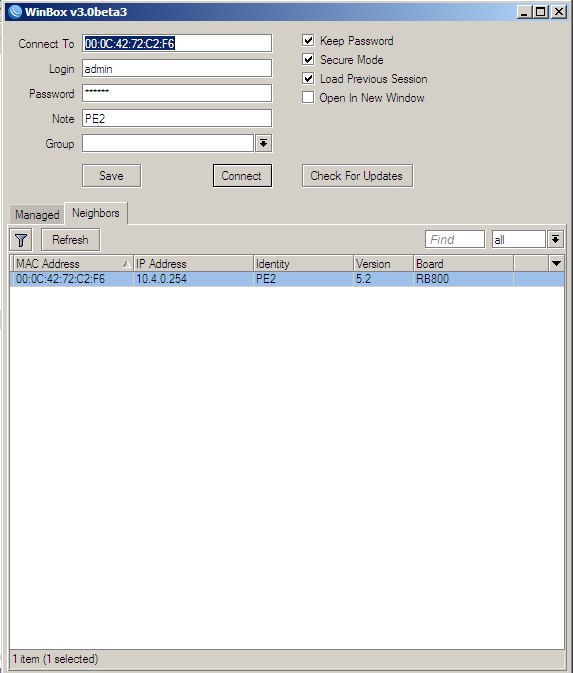Sort by MAC Address column header
The image size is (573, 673).
pyautogui.click(x=73, y=263)
